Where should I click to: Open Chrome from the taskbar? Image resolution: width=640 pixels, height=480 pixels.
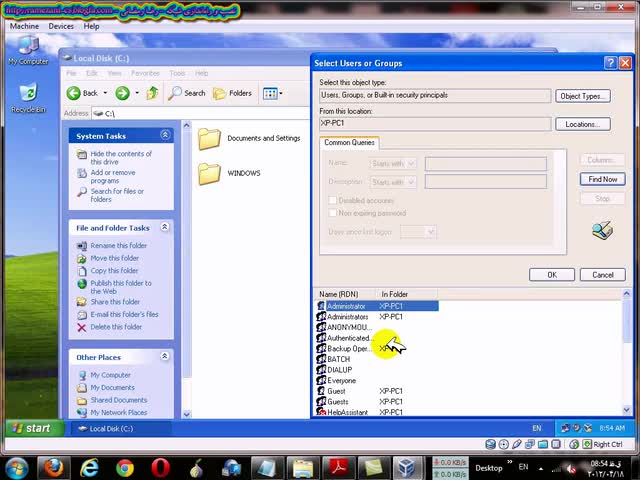(124, 468)
